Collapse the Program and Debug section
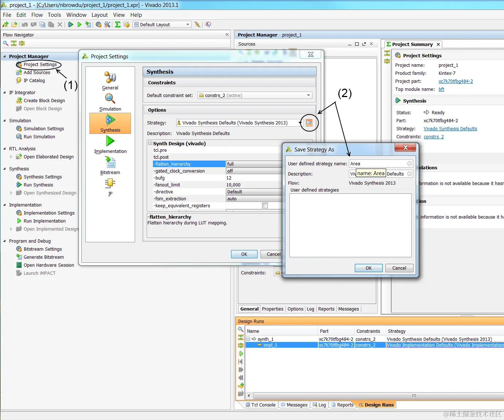 4,241
